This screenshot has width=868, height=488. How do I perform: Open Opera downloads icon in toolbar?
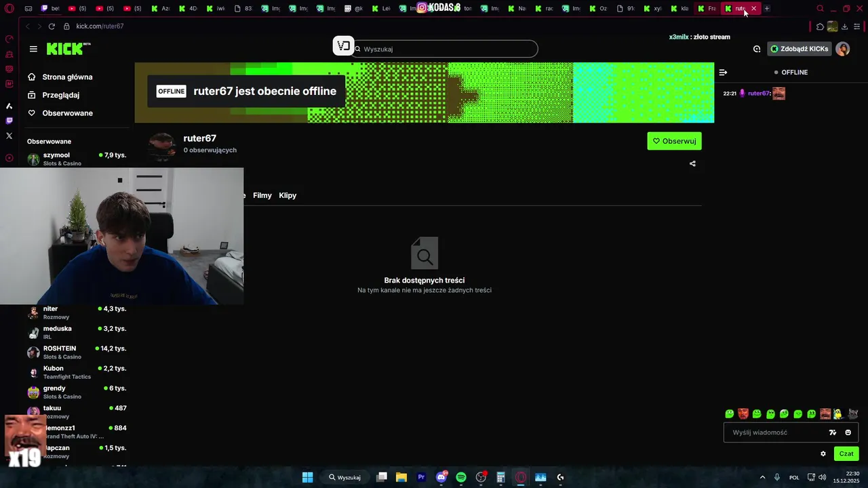844,26
